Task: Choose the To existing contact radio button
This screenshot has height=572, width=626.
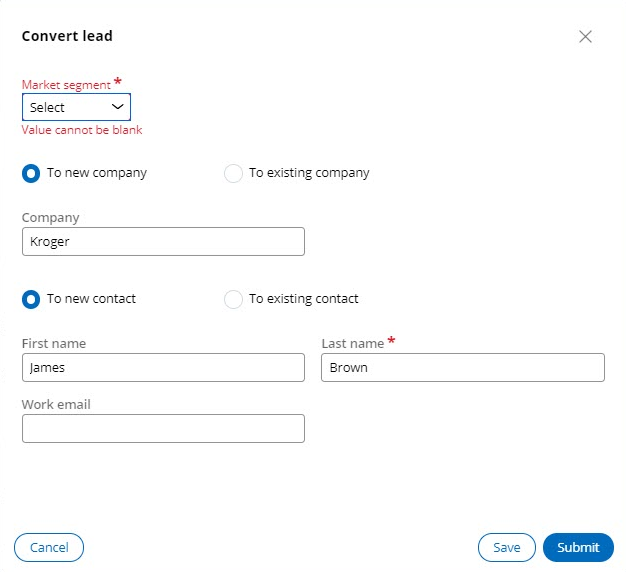Action: click(233, 299)
